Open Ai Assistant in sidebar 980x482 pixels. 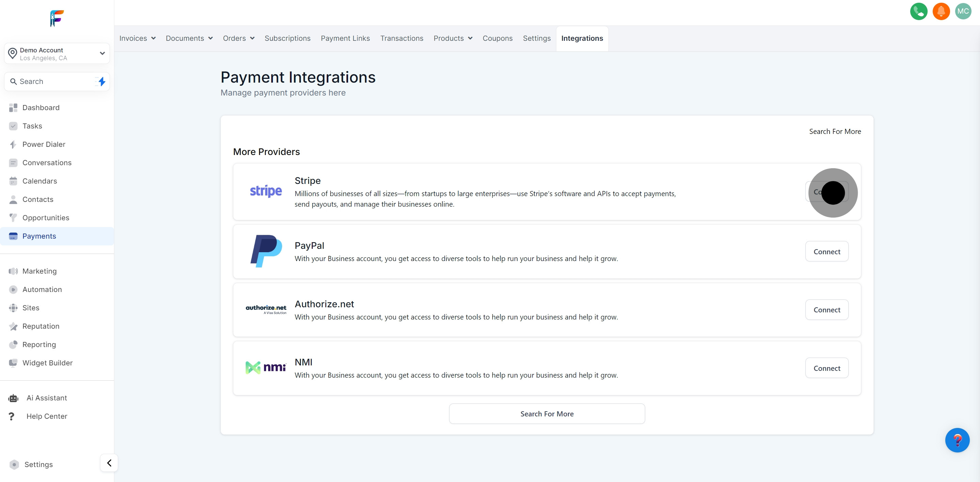click(46, 398)
